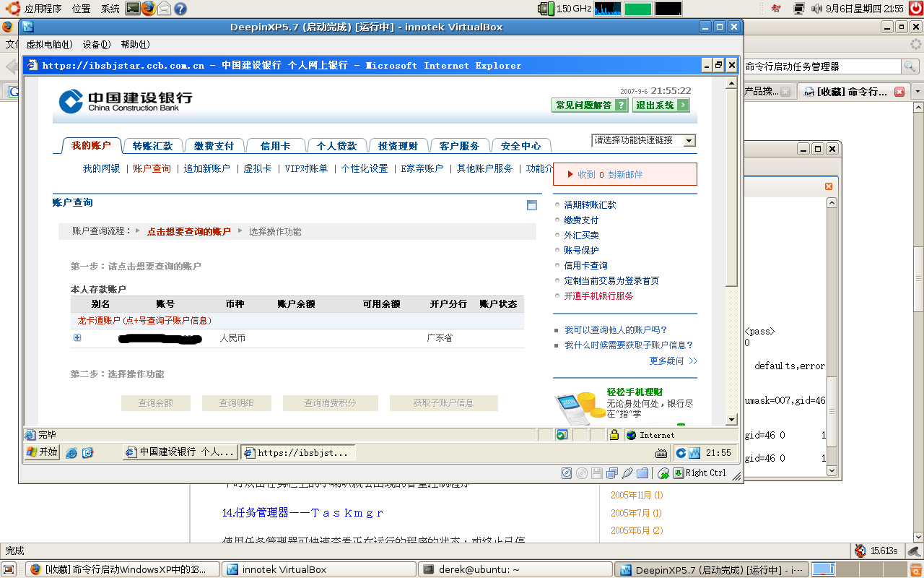Viewport: 924px width, 578px height.
Task: Click the 获取子账户信息 button
Action: click(x=443, y=403)
